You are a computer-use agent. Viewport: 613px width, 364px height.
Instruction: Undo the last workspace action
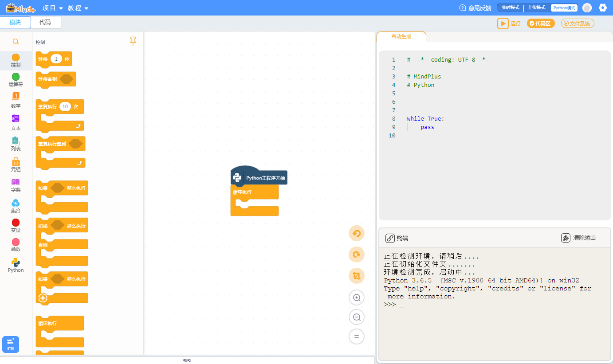click(x=356, y=233)
